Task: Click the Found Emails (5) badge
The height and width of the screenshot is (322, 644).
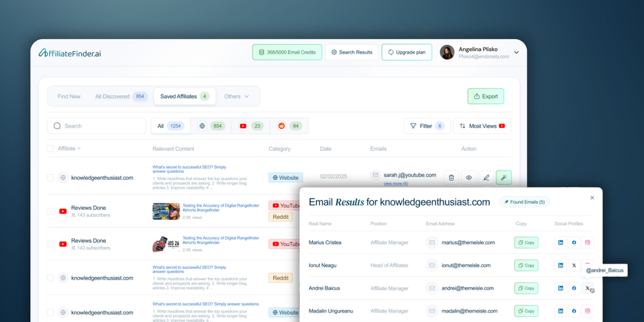Action: tap(525, 202)
